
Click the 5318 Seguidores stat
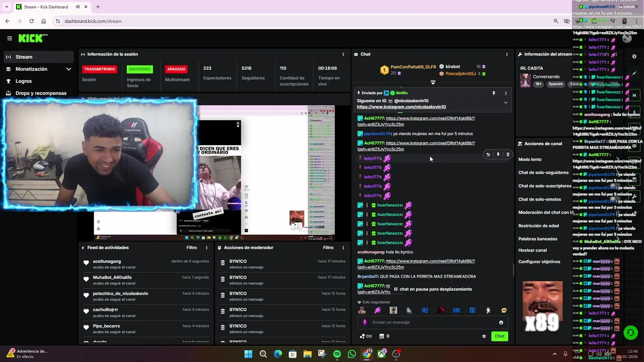253,73
